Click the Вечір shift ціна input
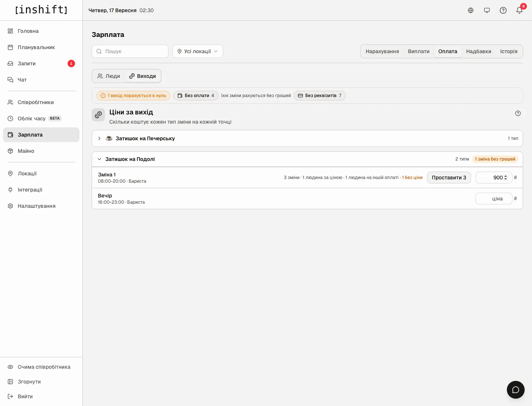Screen dimensions: 532x406 click(x=494, y=199)
